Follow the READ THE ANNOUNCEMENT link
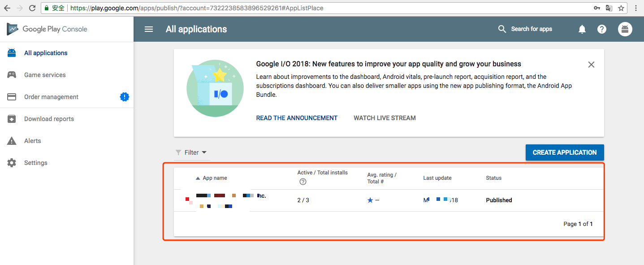The height and width of the screenshot is (265, 644). pyautogui.click(x=297, y=118)
